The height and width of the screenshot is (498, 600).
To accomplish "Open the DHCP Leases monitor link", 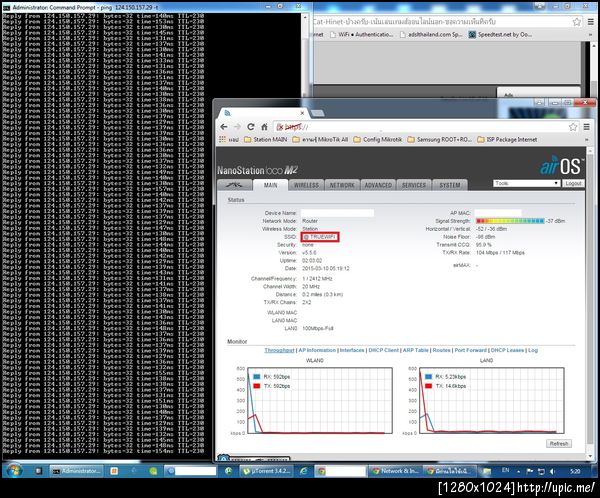I will 507,350.
